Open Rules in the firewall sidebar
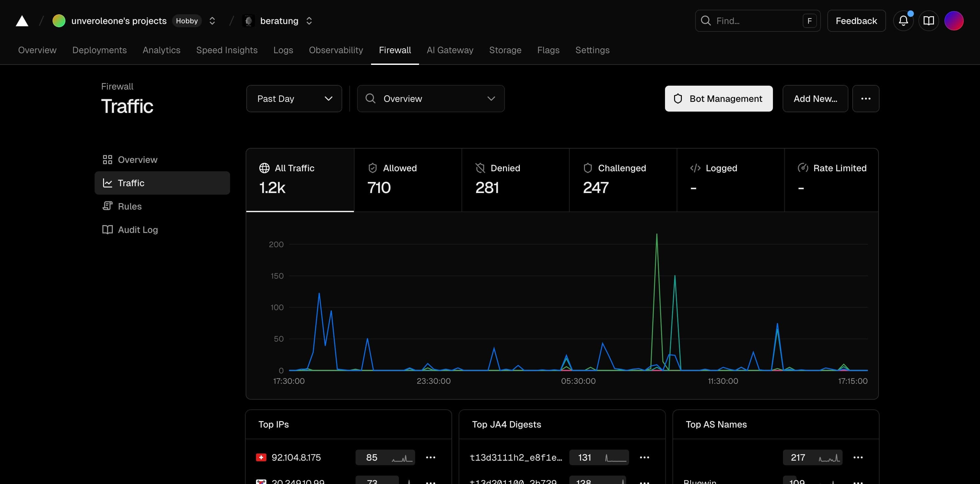This screenshot has height=484, width=980. [129, 206]
